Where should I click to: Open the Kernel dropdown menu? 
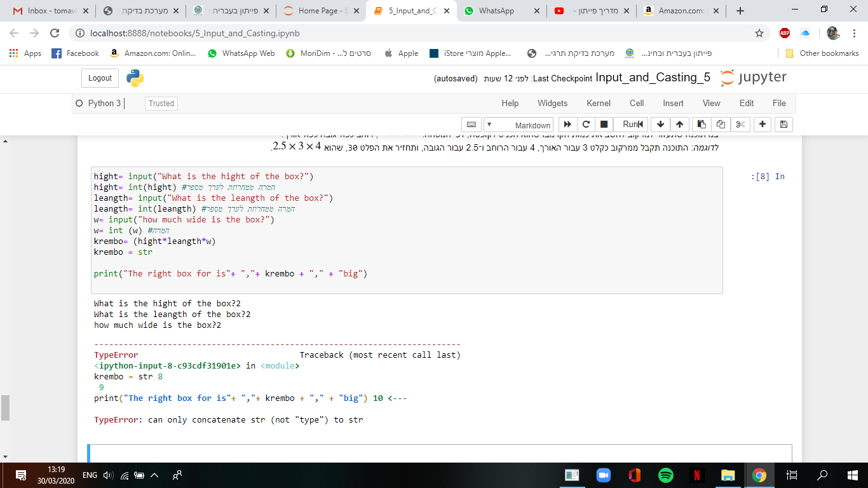[x=598, y=103]
